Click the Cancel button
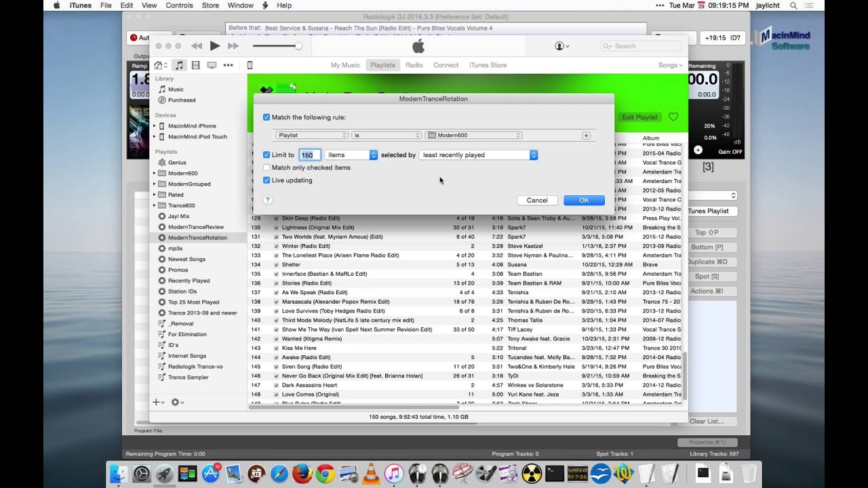868x488 pixels. (537, 200)
